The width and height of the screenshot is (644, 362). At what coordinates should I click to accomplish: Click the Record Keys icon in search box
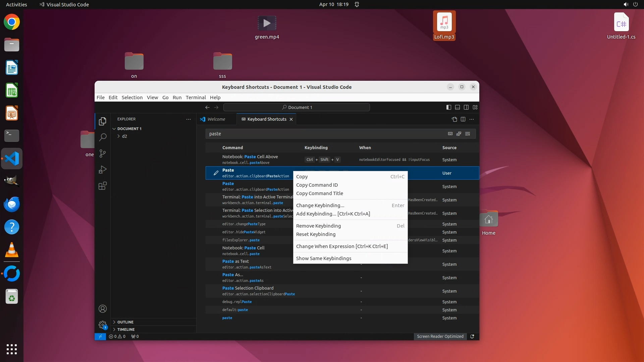click(450, 134)
